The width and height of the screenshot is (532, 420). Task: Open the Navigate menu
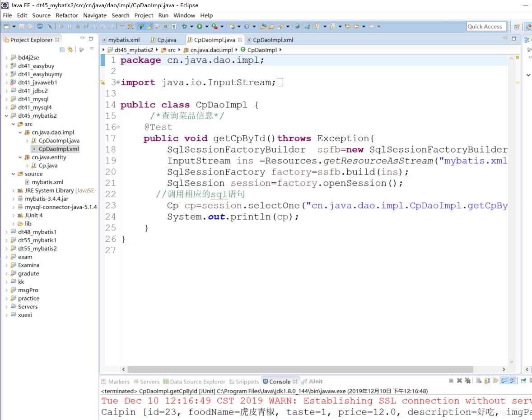(x=95, y=15)
